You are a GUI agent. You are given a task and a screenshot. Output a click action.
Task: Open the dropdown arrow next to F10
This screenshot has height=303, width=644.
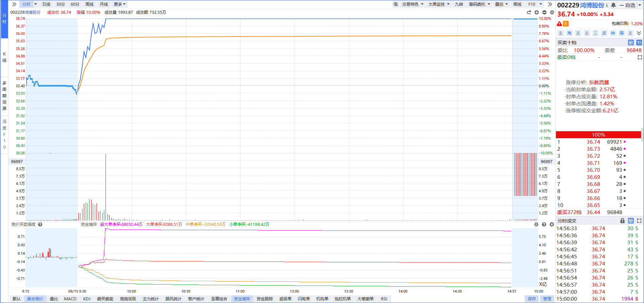[x=541, y=4]
